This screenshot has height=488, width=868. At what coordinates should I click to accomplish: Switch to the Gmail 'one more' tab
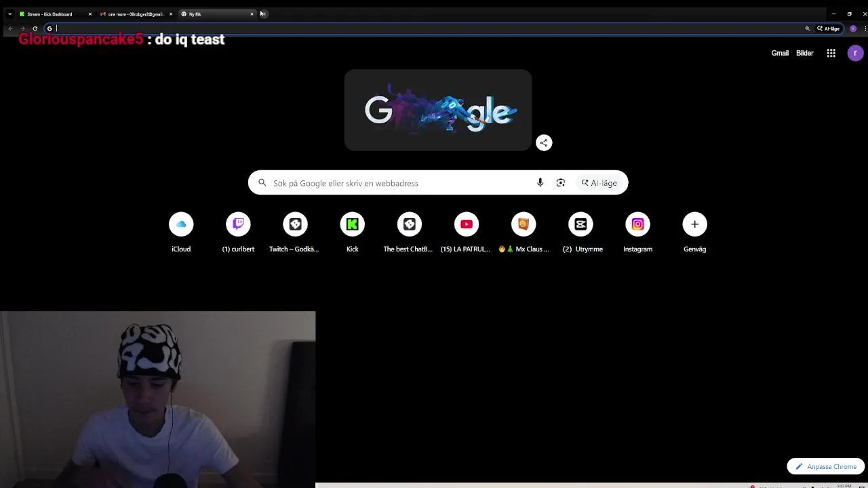[x=136, y=14]
